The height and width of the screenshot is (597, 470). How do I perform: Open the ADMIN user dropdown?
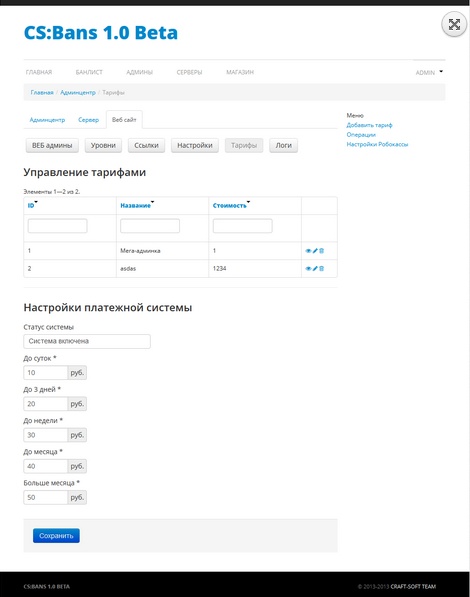click(x=429, y=72)
